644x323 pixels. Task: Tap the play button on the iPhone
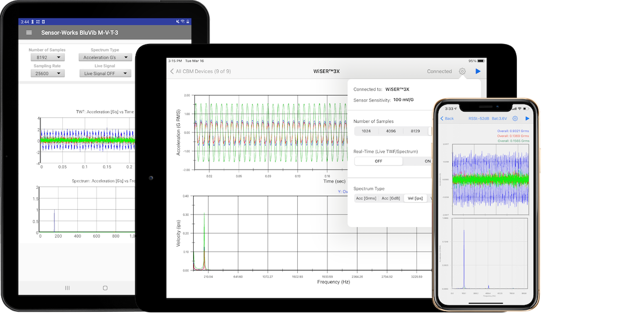coord(528,119)
